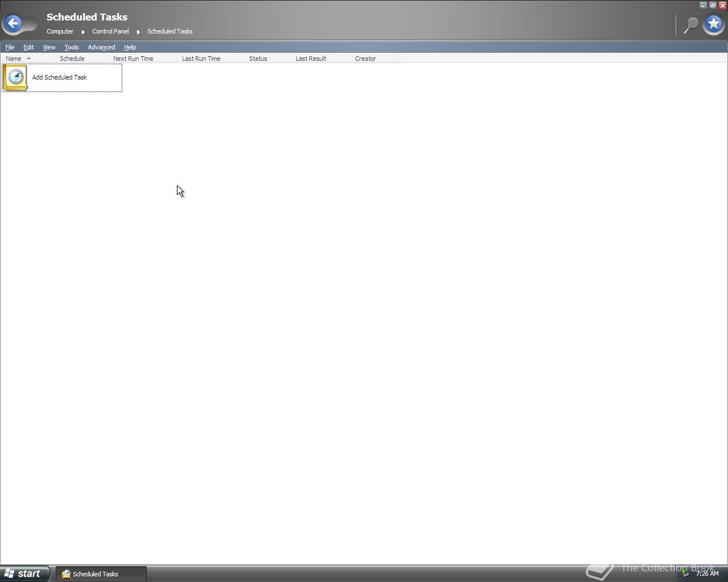
Task: Sort by Last Run Time column
Action: pos(210,59)
